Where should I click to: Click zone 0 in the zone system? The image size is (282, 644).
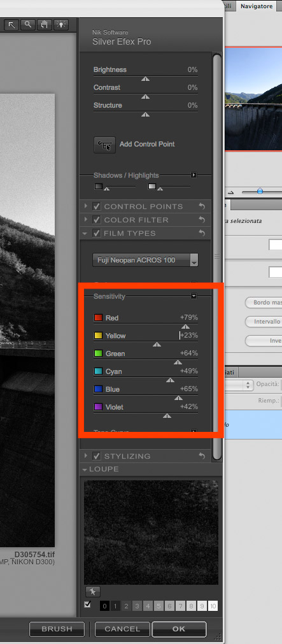(104, 606)
